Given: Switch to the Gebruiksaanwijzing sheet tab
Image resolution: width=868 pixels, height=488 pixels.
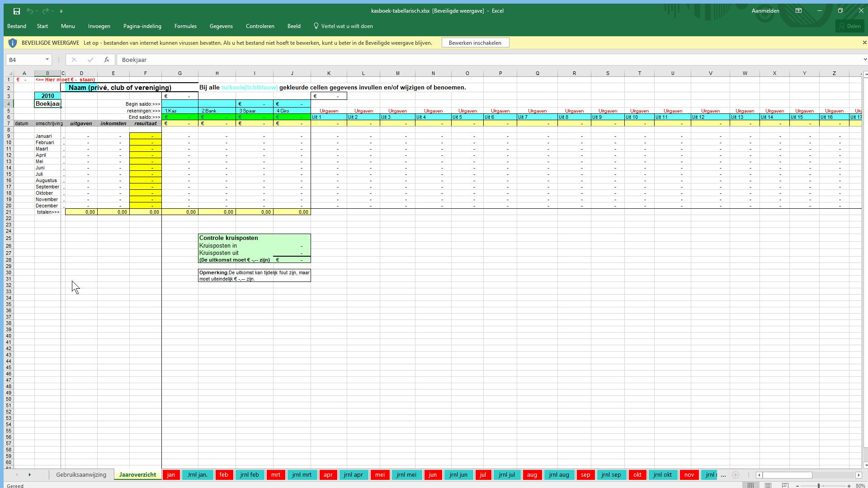Looking at the screenshot, I should [x=81, y=475].
